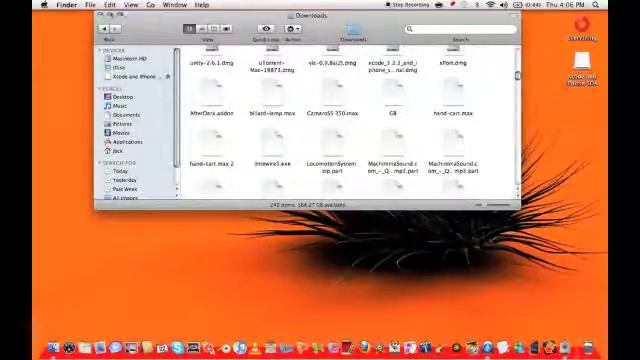The image size is (640, 360).
Task: Select the CamaroSS 350.max file icon
Action: (332, 93)
